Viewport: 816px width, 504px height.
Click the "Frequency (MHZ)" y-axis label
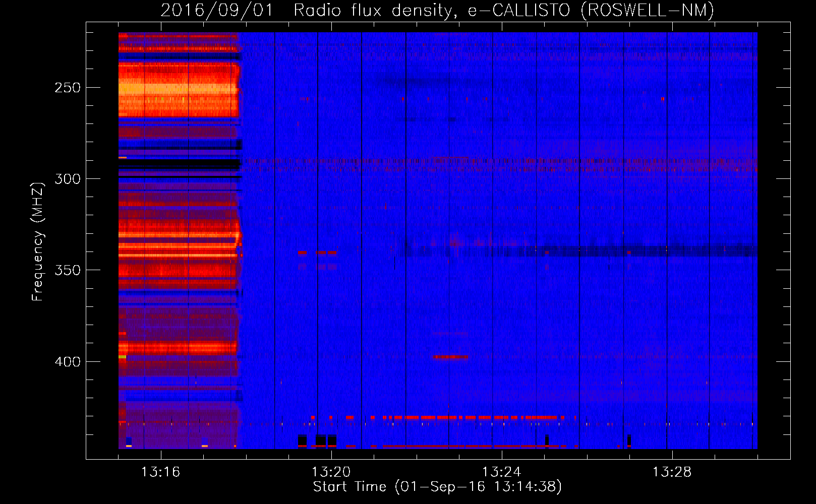coord(37,242)
